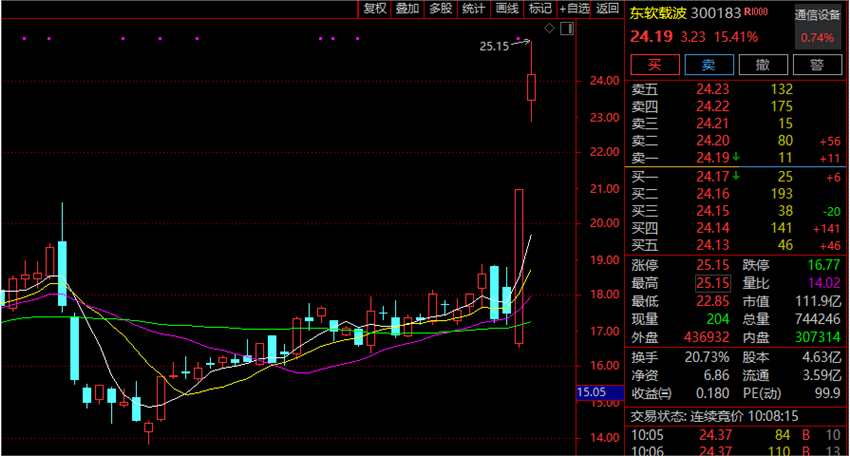The image size is (850, 456).
Task: Activate 画线 drawing tool
Action: coord(507,8)
